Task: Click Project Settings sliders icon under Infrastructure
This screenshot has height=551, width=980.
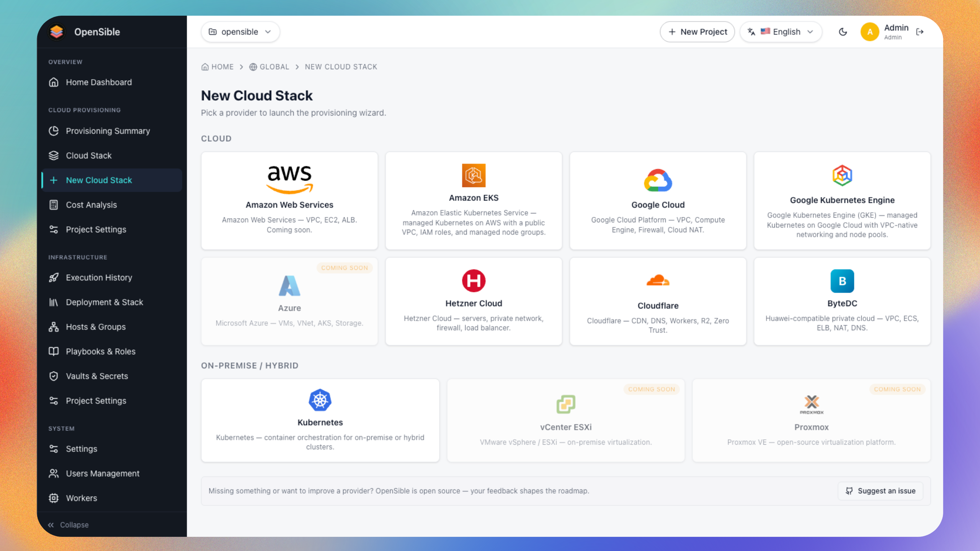Action: pos(54,401)
